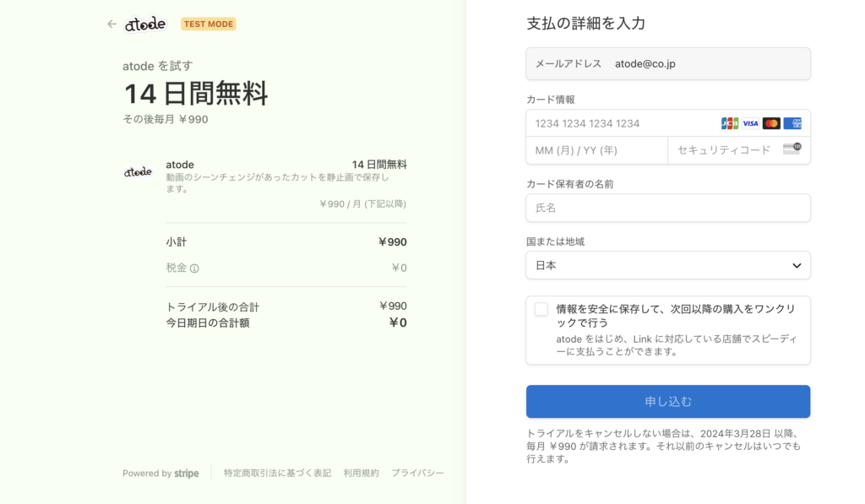Click the trial cancellation notice mentioning 2024年3月28日
This screenshot has width=865, height=504.
664,446
